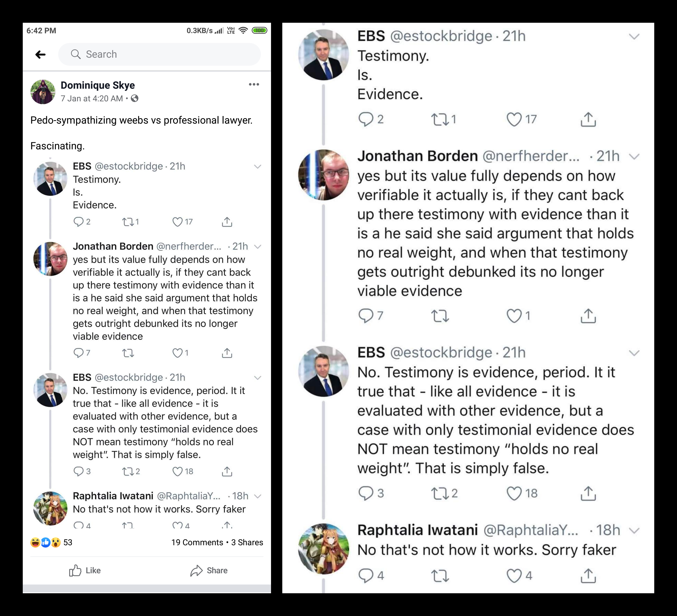
Task: Like the large tweet with 18 hearts
Action: 514,494
